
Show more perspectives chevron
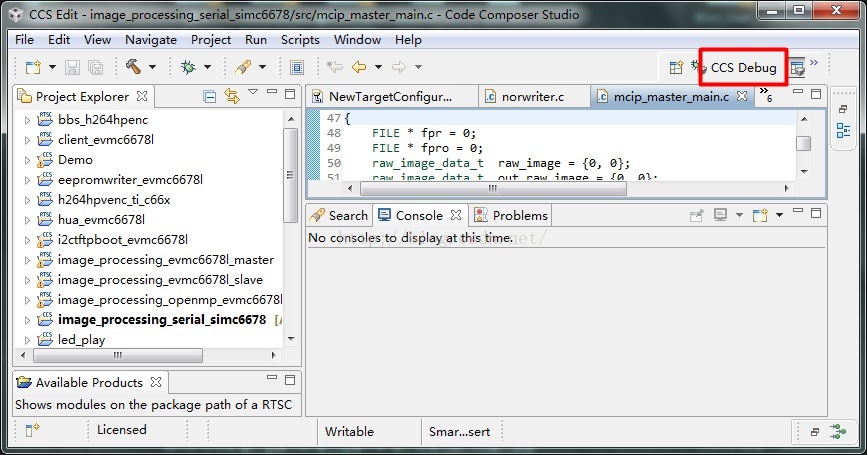[814, 62]
